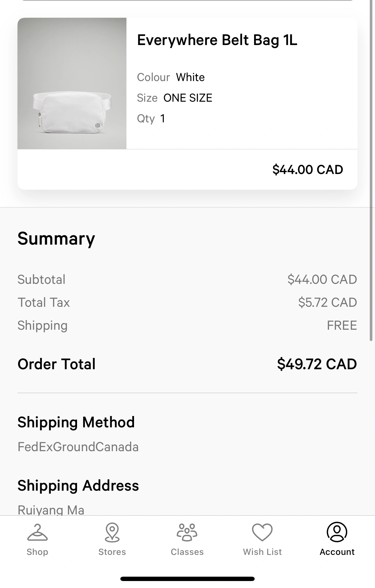This screenshot has height=588, width=375.
Task: Tap the white belt bag product image
Action: tap(72, 83)
